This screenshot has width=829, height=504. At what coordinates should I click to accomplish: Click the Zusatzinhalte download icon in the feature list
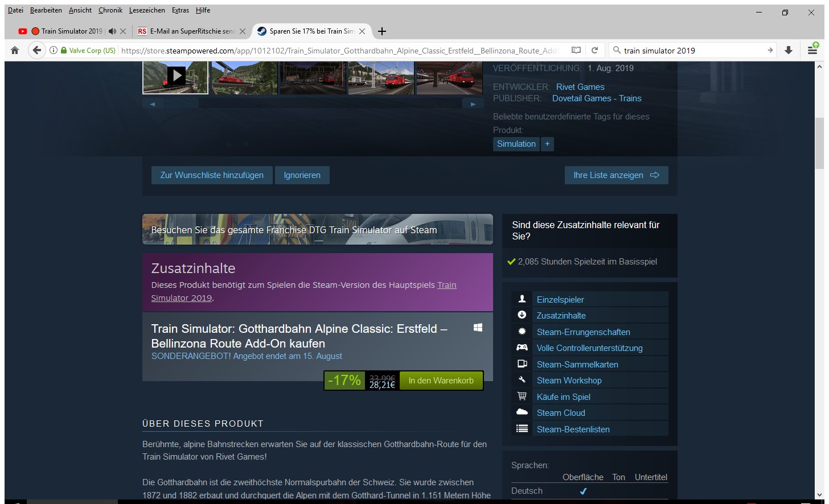tap(522, 315)
